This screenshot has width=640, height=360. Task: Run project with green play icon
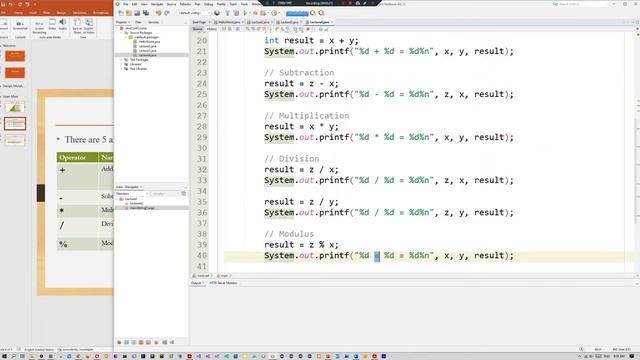(x=245, y=13)
